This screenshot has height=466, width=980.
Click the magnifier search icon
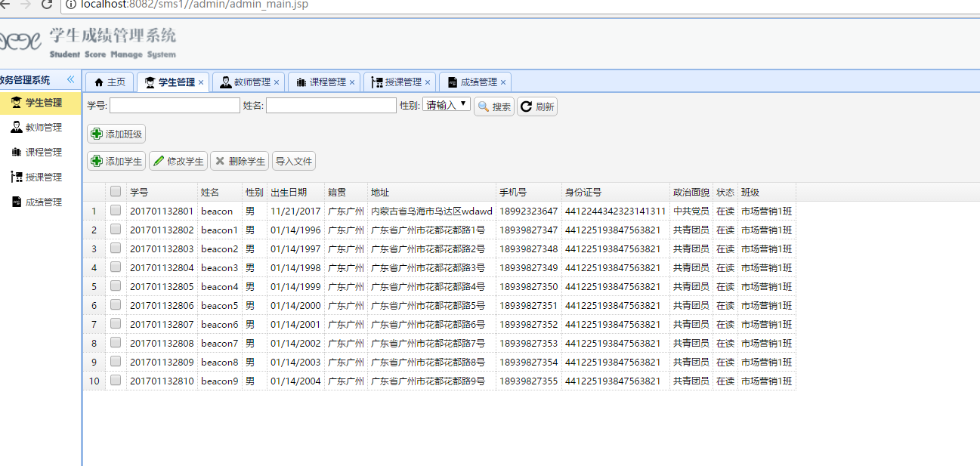tap(483, 106)
